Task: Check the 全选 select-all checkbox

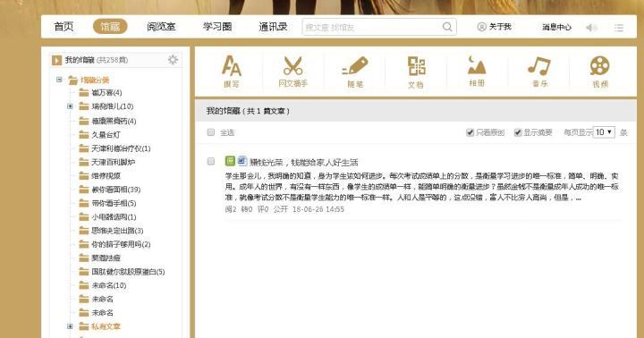Action: pyautogui.click(x=211, y=132)
